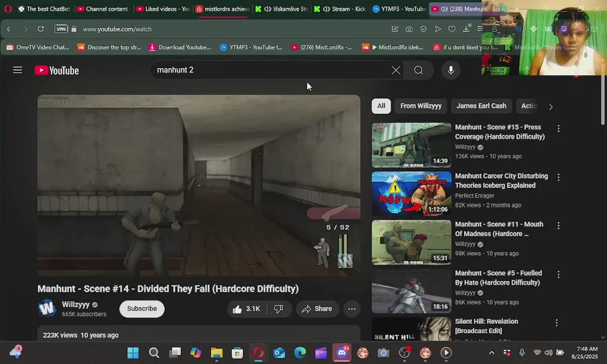The width and height of the screenshot is (607, 364).
Task: Open the YouTube guide hamburger menu
Action: 18,70
